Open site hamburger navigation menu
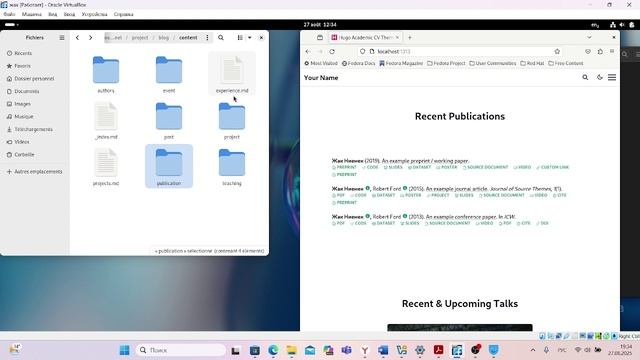Image resolution: width=640 pixels, height=360 pixels. pos(612,77)
